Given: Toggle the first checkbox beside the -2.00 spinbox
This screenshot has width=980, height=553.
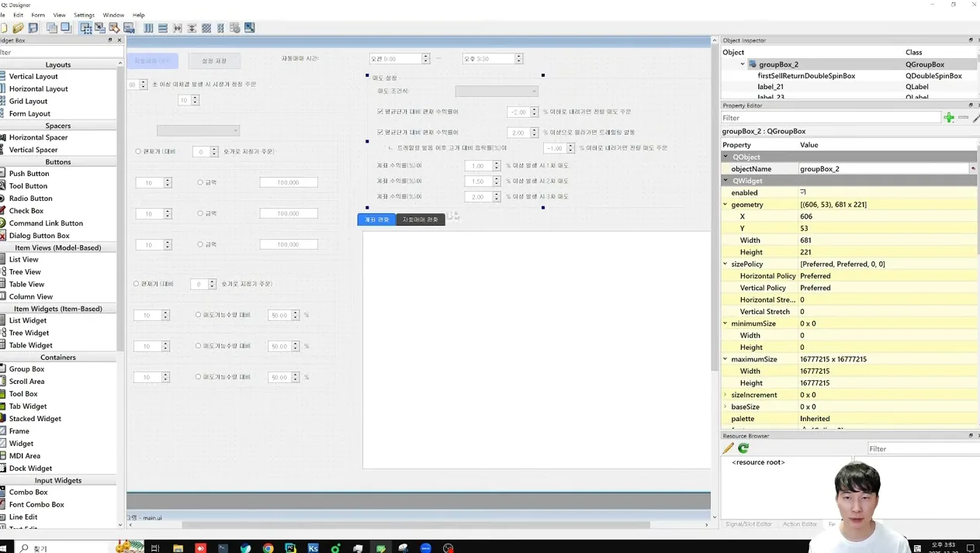Looking at the screenshot, I should click(380, 112).
